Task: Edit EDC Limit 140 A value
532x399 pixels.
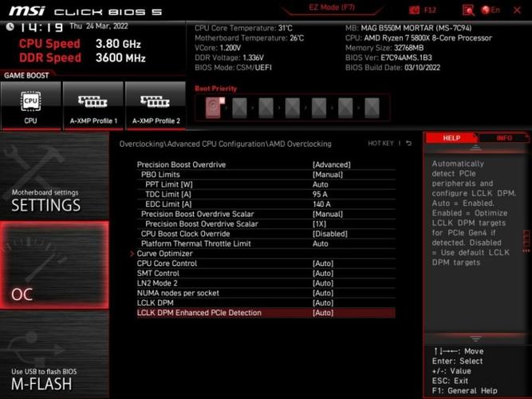Action: click(321, 204)
